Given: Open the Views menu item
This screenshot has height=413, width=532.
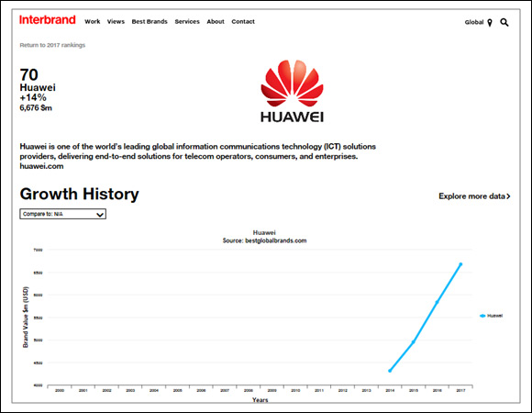Looking at the screenshot, I should point(116,22).
